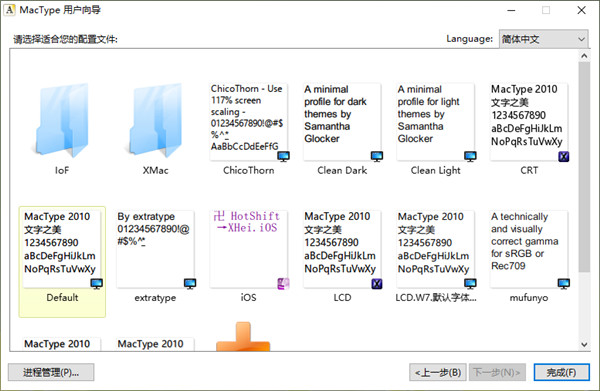The image size is (600, 391).
Task: Select the iOS HotShift profile
Action: point(249,249)
